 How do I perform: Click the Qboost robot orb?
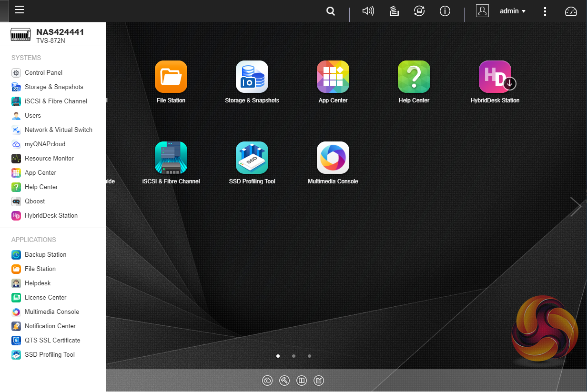click(x=544, y=329)
